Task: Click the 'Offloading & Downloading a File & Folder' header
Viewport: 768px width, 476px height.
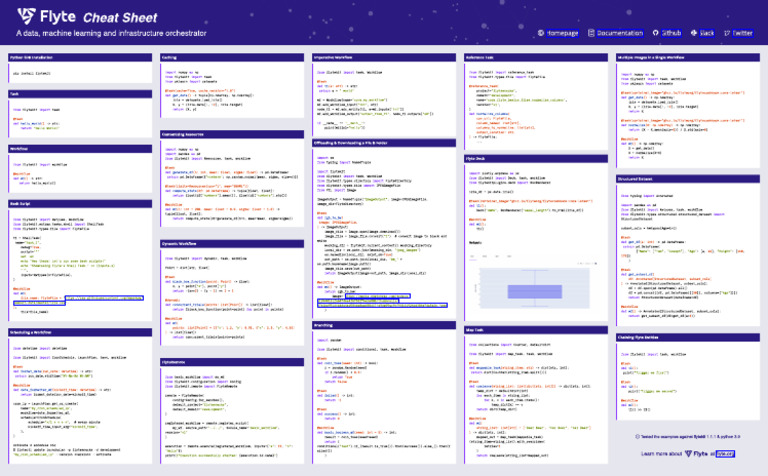Action: [384, 143]
